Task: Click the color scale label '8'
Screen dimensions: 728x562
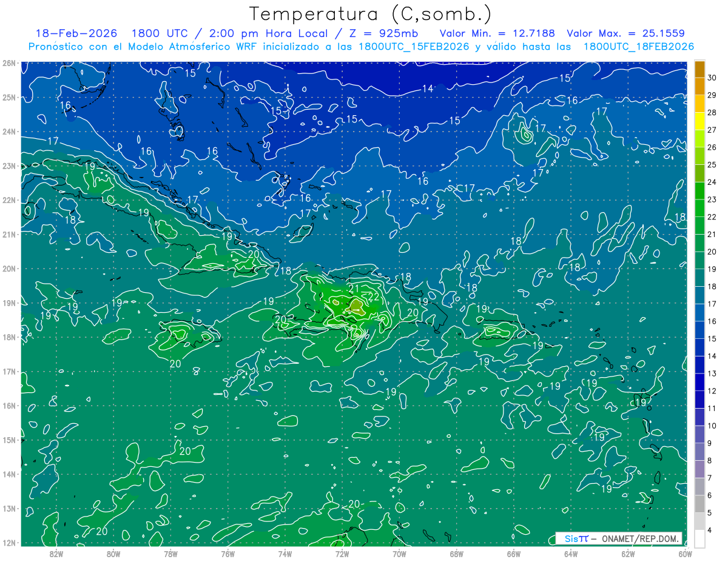Action: (x=710, y=461)
